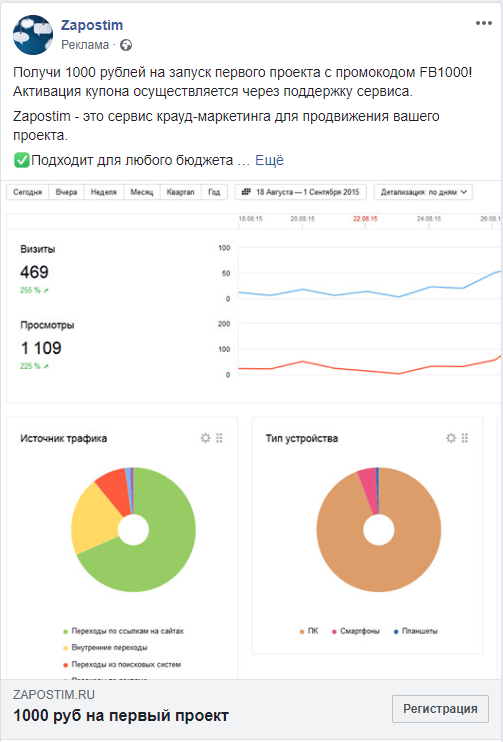
Task: Click the large orange ПК slice in device pie
Action: click(379, 568)
